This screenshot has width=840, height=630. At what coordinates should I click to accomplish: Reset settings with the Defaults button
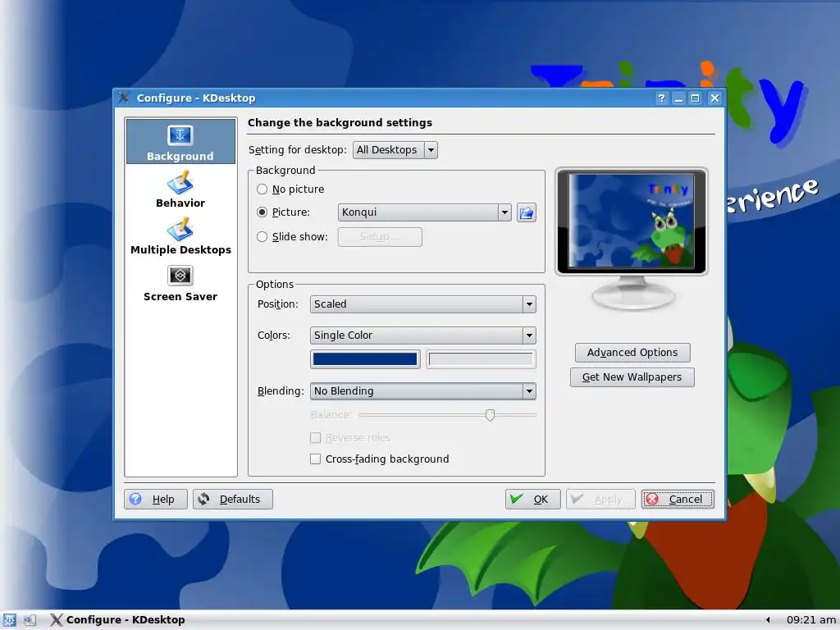tap(232, 500)
